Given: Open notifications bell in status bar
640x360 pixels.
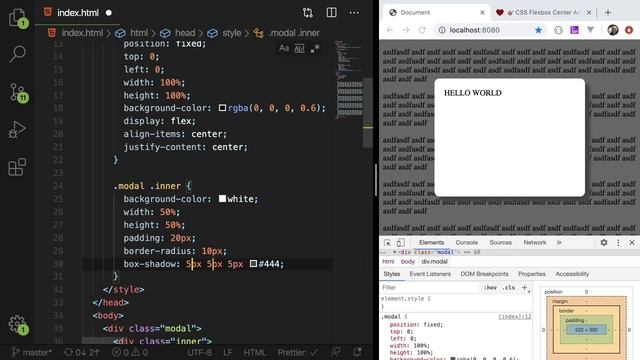Looking at the screenshot, I should 358,352.
